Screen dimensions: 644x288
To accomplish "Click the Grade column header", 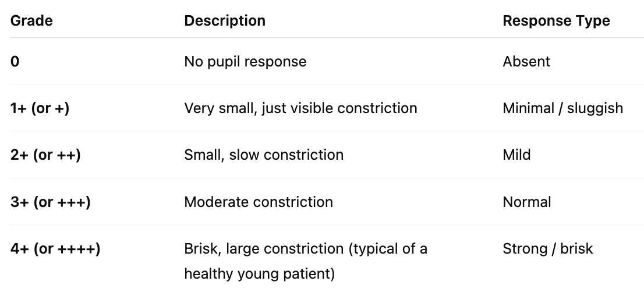I will pyautogui.click(x=31, y=21).
